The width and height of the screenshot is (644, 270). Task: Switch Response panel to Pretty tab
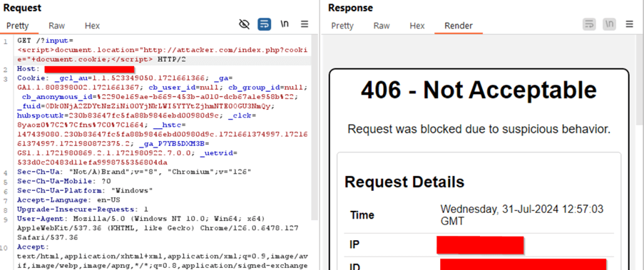coord(342,26)
